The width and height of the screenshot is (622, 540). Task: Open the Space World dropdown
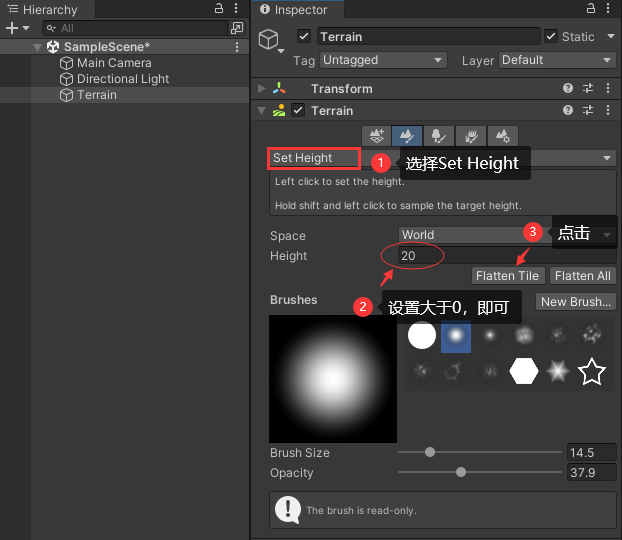tap(507, 235)
